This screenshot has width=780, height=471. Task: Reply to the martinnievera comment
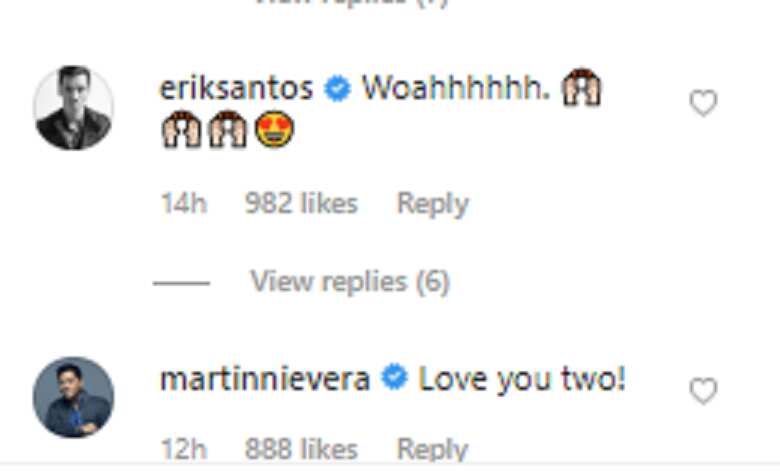click(x=433, y=450)
